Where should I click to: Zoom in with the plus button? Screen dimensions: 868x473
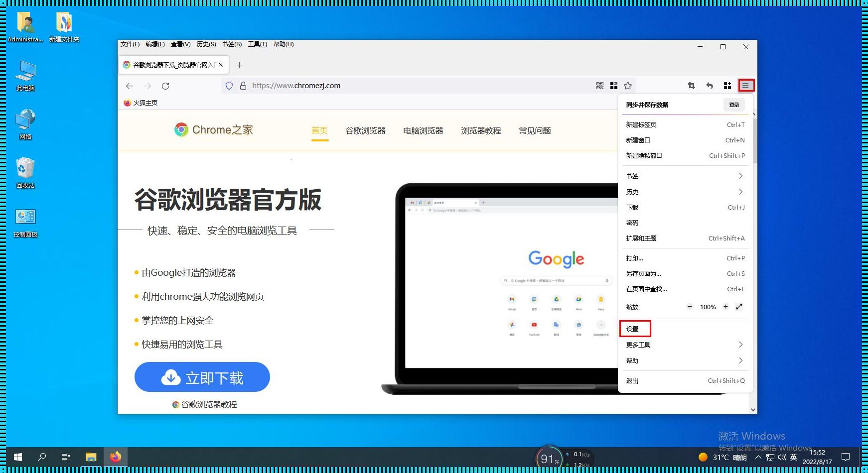point(726,307)
